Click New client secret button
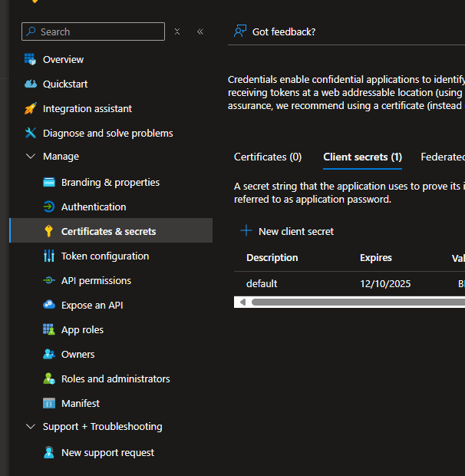The image size is (465, 476). (287, 231)
